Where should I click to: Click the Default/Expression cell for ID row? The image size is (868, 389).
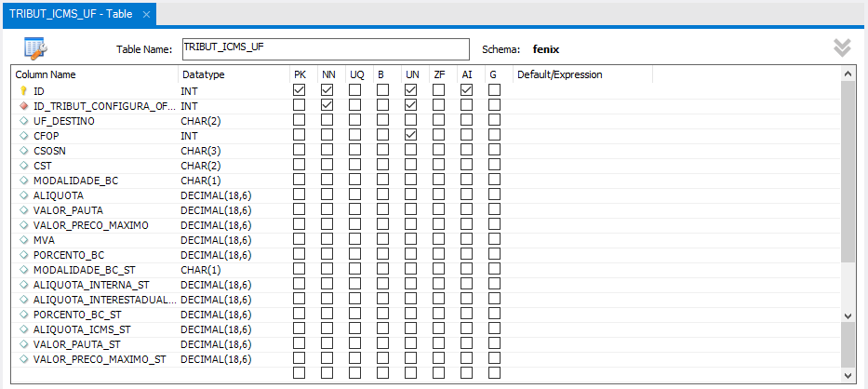pyautogui.click(x=582, y=90)
